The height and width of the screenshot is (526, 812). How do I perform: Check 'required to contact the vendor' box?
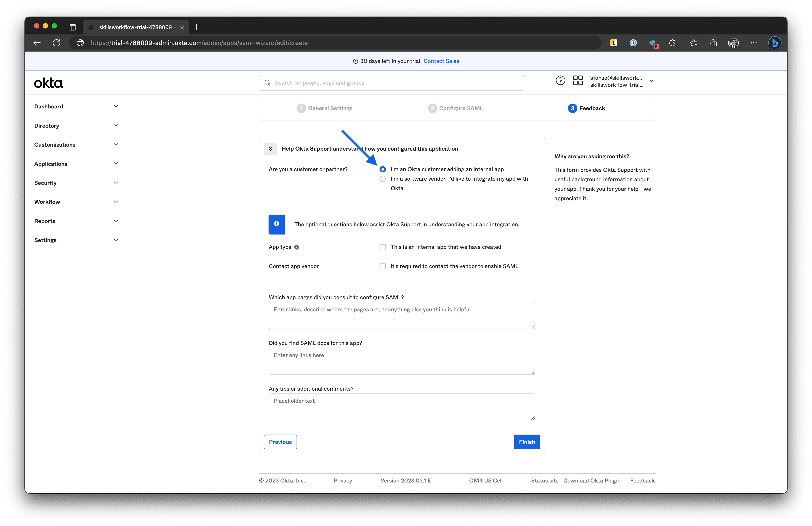tap(383, 266)
